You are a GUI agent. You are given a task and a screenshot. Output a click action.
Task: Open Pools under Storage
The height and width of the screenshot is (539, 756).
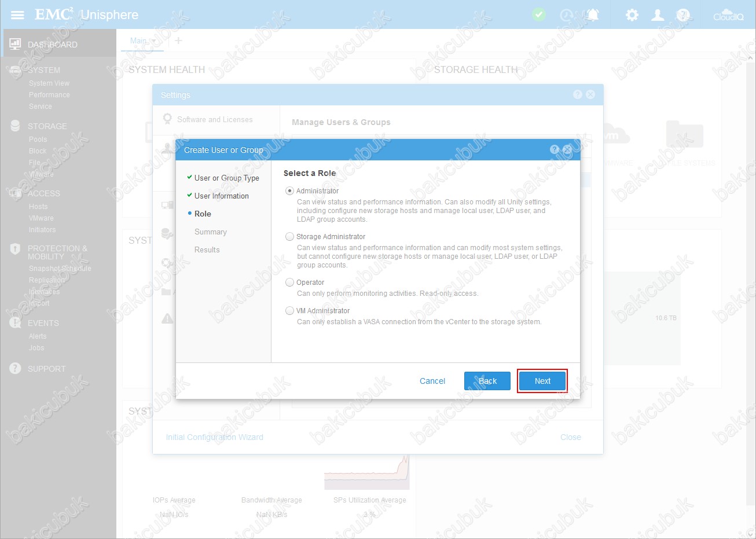tap(38, 140)
